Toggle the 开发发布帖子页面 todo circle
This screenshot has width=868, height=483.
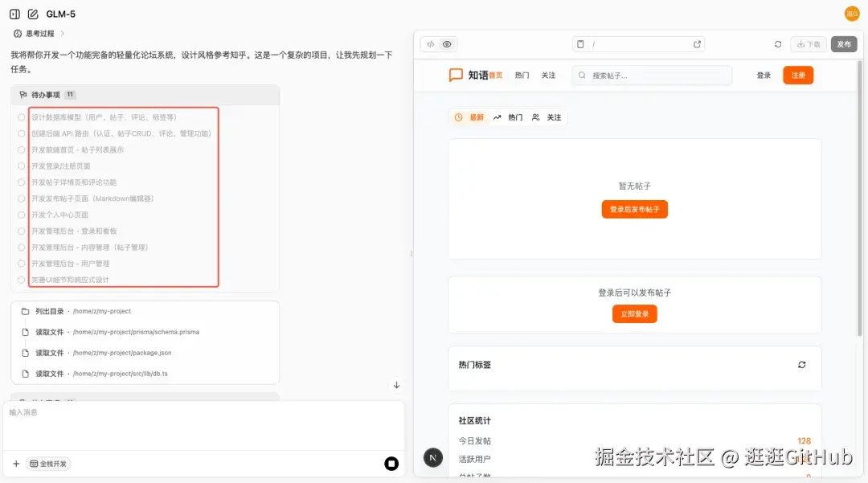point(21,199)
